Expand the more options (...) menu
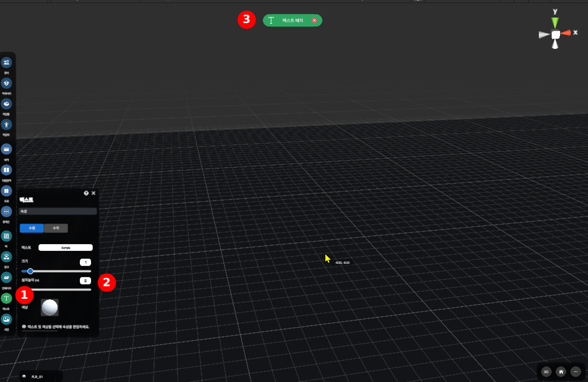 (x=575, y=372)
